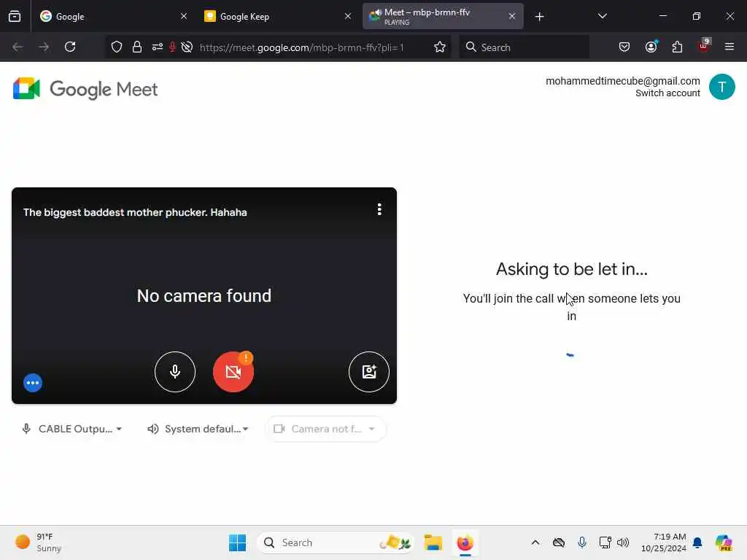747x560 pixels.
Task: Reload the current page
Action: click(70, 47)
